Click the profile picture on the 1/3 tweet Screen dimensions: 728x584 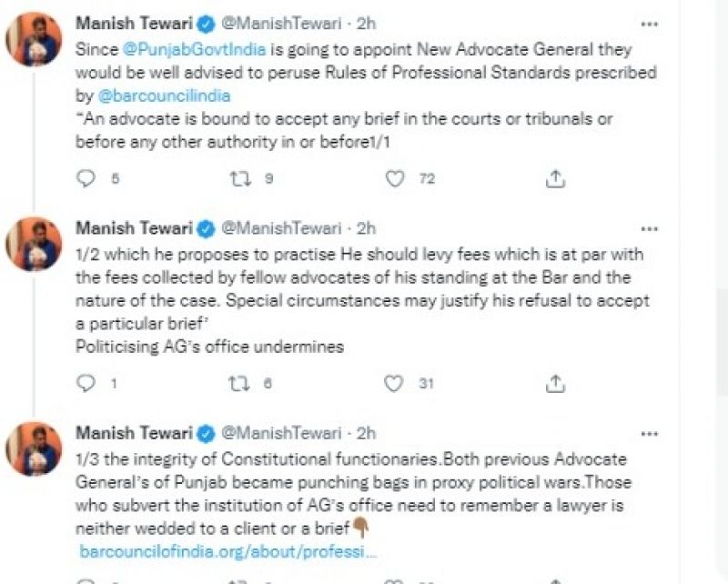(x=34, y=448)
